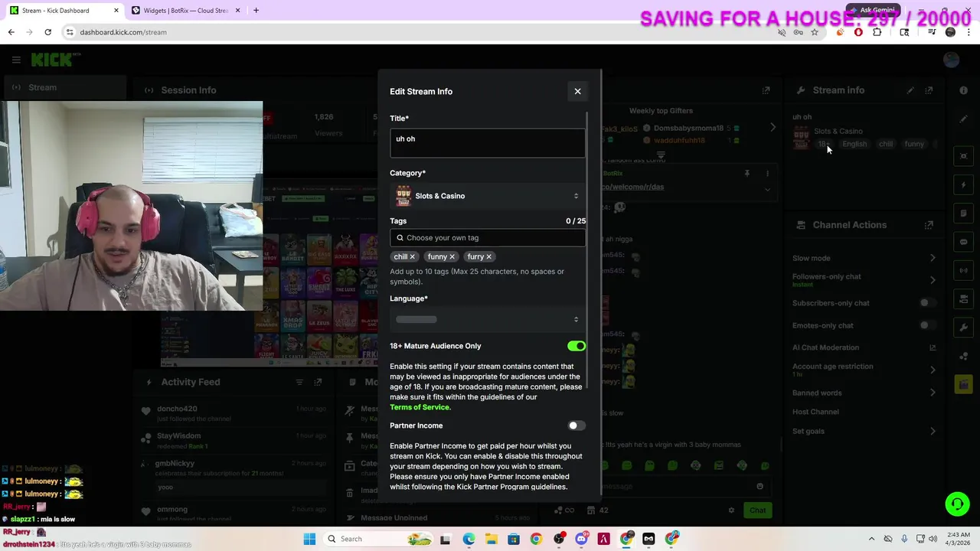Pop out the Activity Feed panel

(x=318, y=382)
